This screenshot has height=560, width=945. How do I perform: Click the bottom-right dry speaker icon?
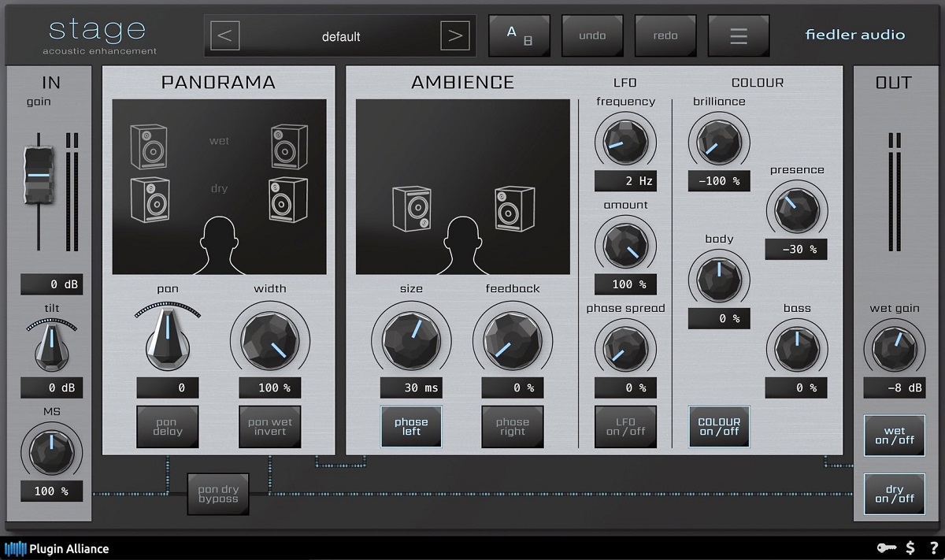pyautogui.click(x=287, y=199)
